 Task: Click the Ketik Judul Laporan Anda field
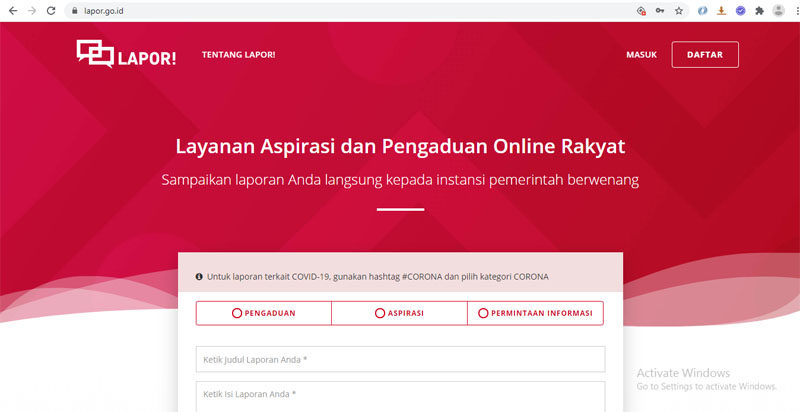point(401,359)
